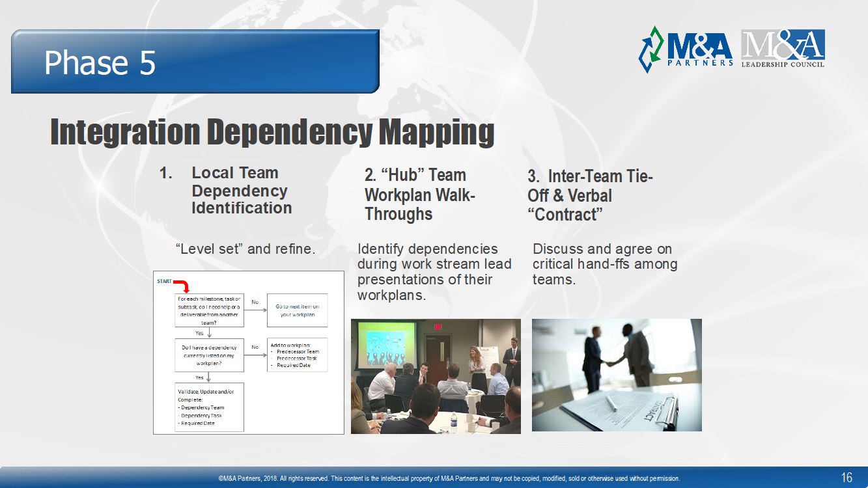The image size is (868, 488).
Task: Click the "START" label in the flowchart
Action: [x=164, y=282]
